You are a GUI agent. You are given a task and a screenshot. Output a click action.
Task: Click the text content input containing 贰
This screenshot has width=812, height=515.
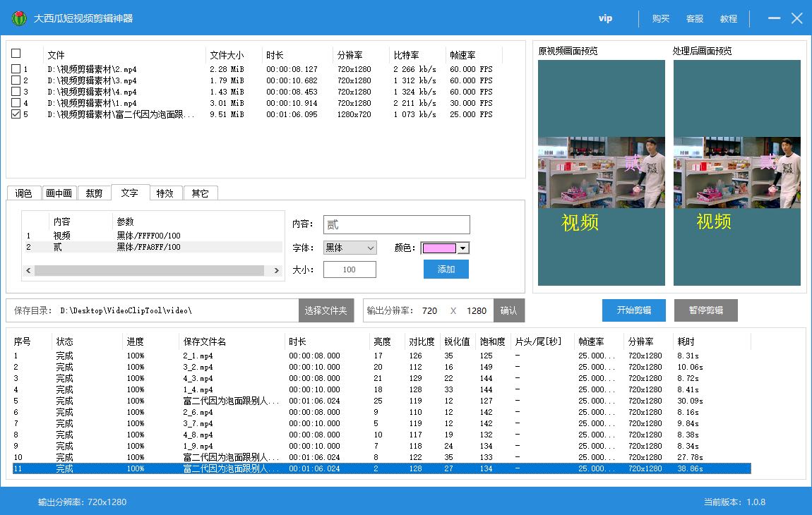(397, 224)
